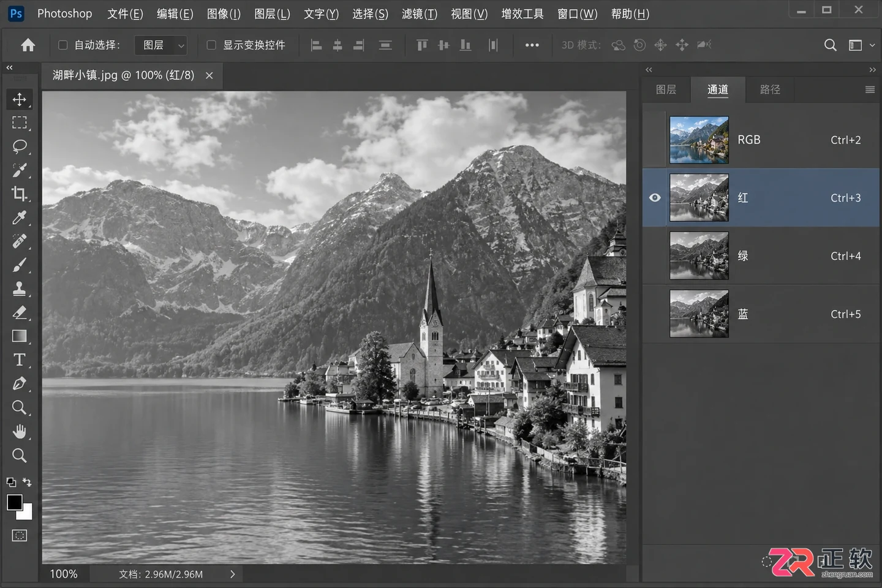Click the align right edges icon
882x588 pixels.
[x=359, y=45]
